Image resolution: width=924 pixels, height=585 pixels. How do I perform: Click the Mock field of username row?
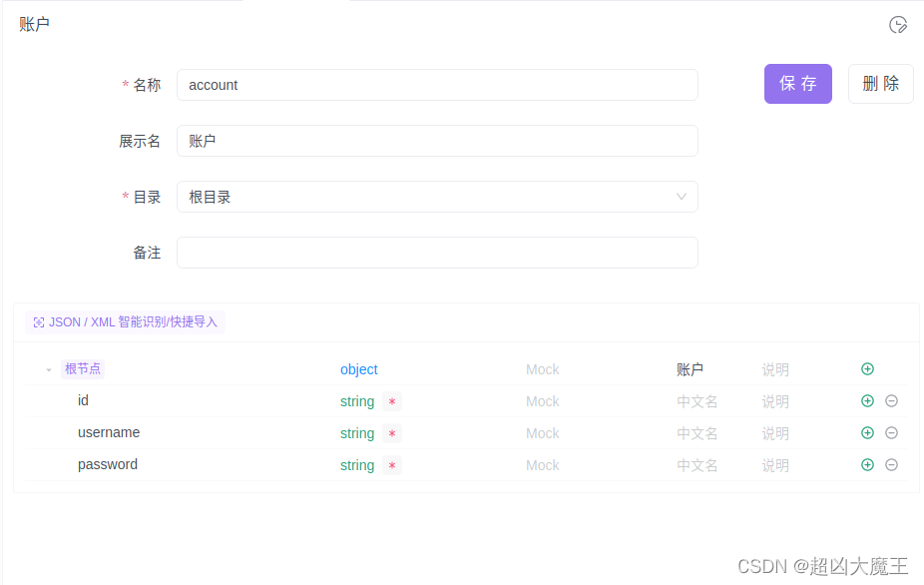click(x=542, y=433)
